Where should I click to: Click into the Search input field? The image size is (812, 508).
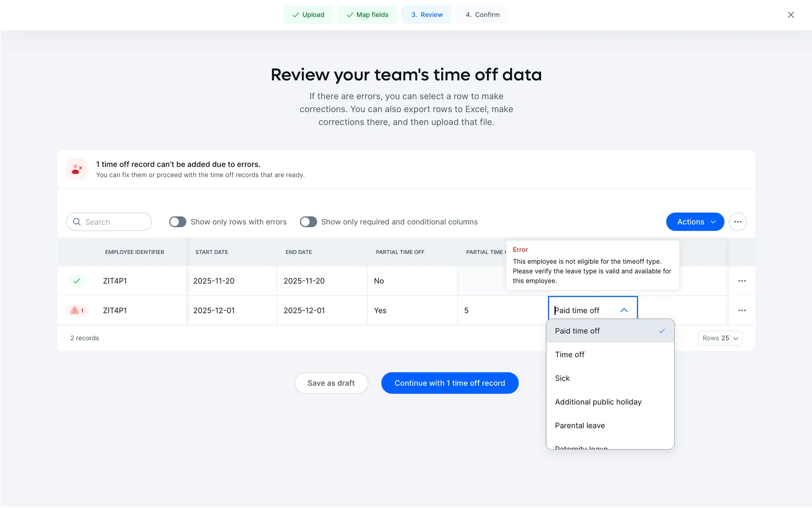click(x=115, y=222)
